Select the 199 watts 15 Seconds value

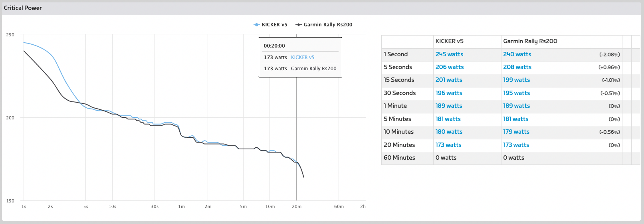pos(516,80)
